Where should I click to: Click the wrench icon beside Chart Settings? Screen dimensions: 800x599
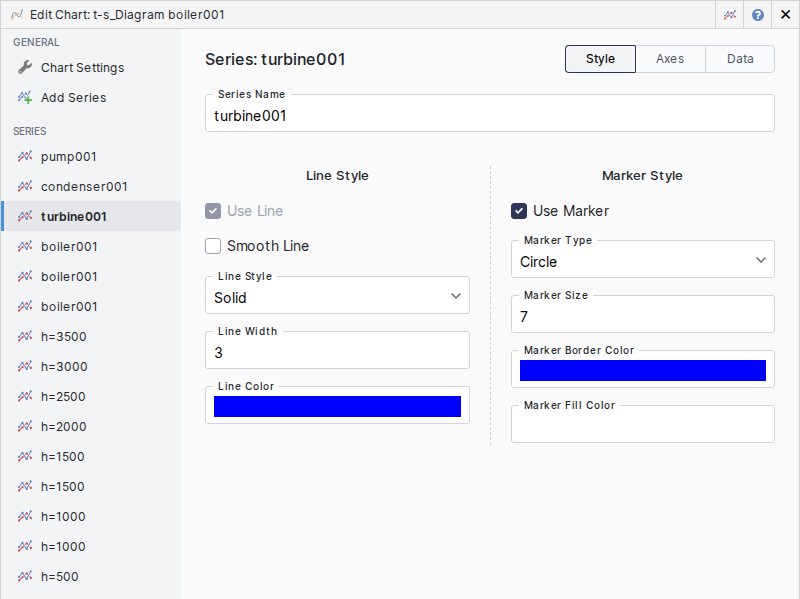point(25,67)
